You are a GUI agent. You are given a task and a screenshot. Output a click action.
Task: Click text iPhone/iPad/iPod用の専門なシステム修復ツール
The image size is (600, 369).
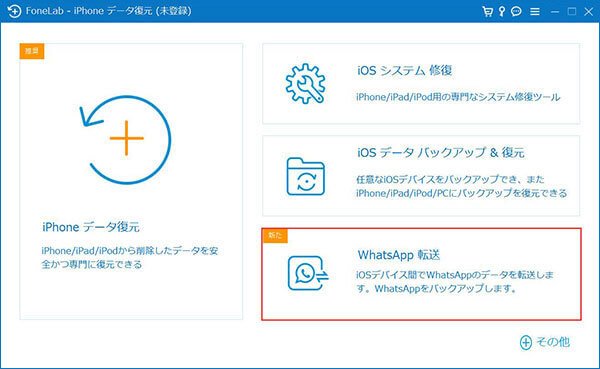click(x=458, y=97)
